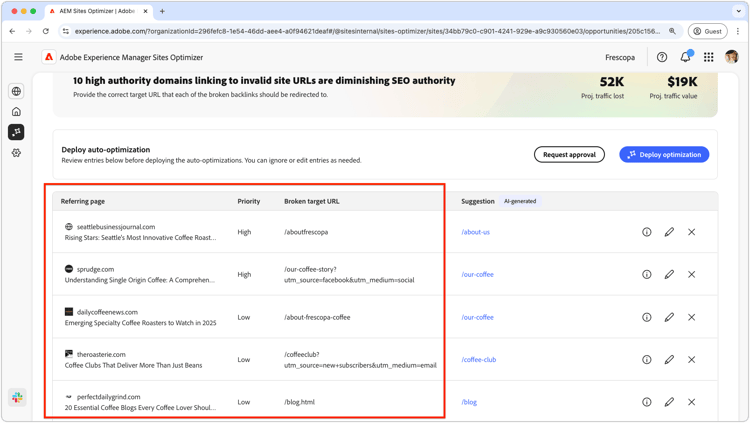Open the notifications bell
The height and width of the screenshot is (423, 750).
tap(685, 56)
